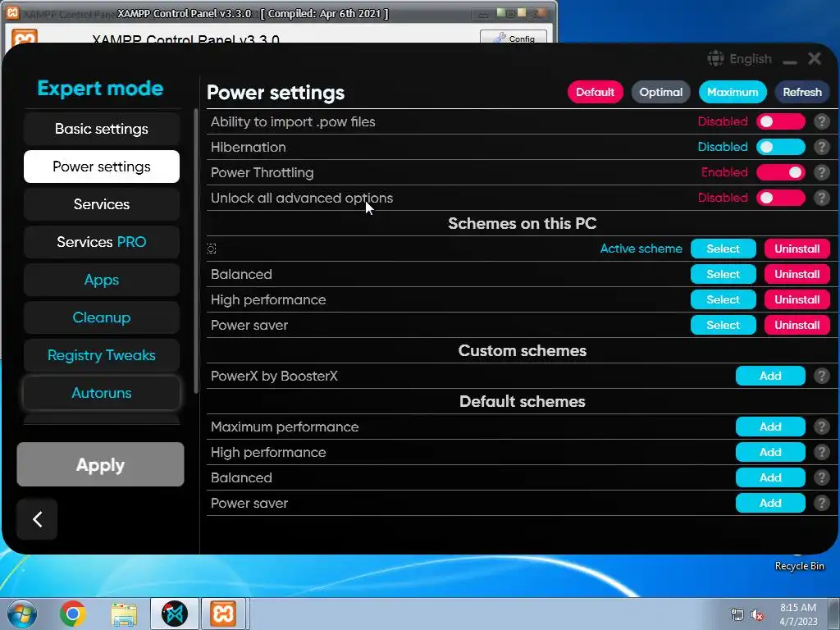Enable Unlock all advanced options switch
The height and width of the screenshot is (630, 840).
[781, 198]
